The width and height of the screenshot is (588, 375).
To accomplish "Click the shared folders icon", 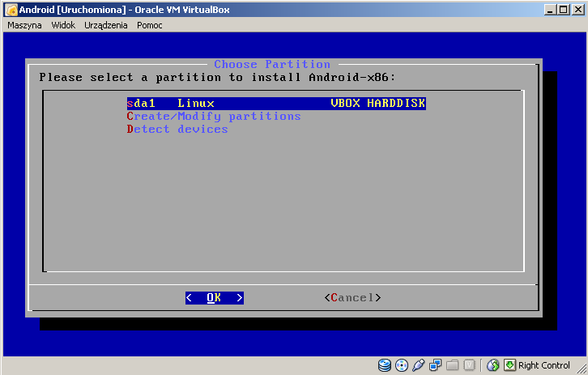I will click(453, 364).
